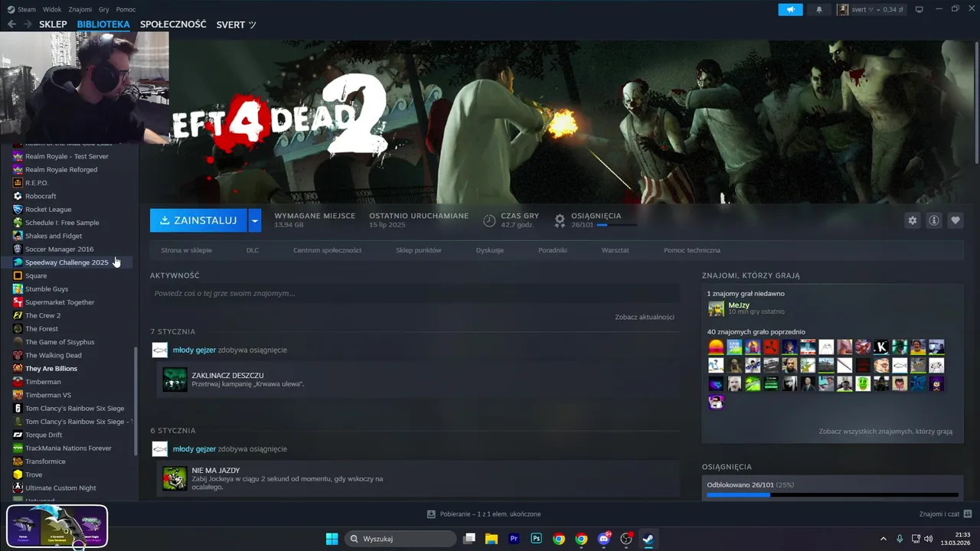980x551 pixels.
Task: Click Zobacz wszystkich znajomych, którzy grają
Action: click(886, 432)
